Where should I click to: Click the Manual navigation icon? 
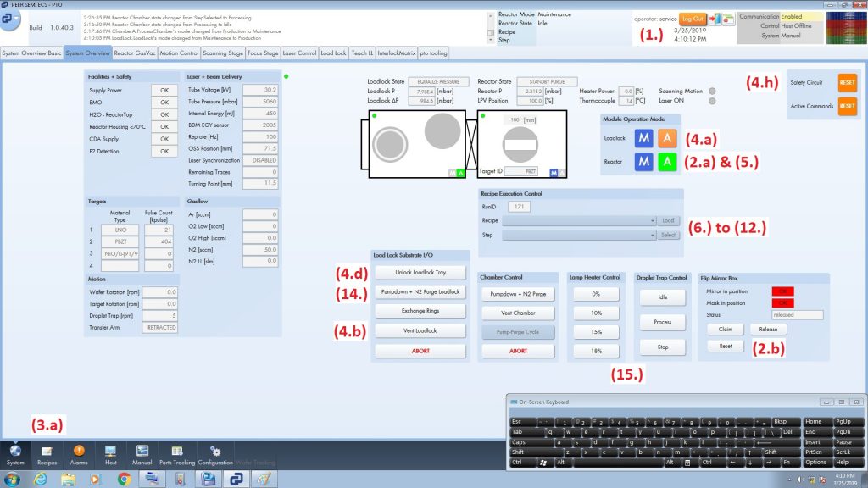tap(142, 453)
